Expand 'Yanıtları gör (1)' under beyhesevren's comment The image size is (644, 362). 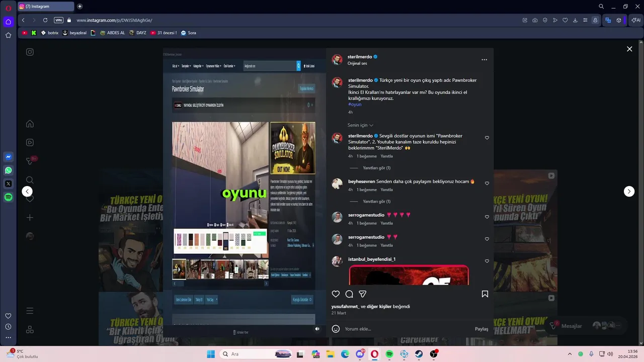tap(376, 201)
